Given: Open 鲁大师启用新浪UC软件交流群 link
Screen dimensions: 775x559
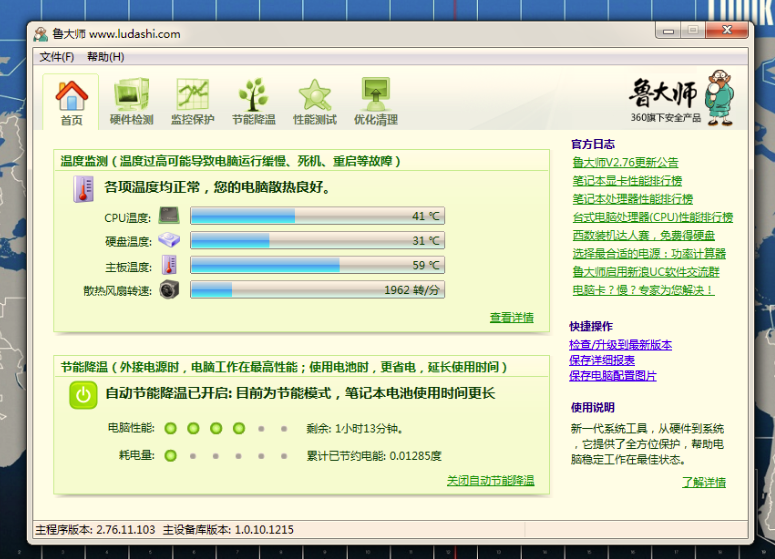Looking at the screenshot, I should tap(646, 272).
